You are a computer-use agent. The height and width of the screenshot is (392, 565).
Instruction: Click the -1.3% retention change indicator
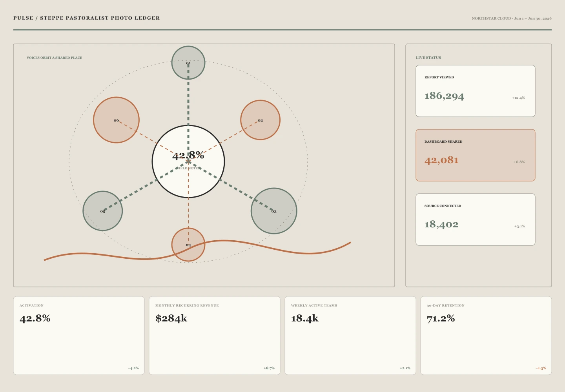click(x=541, y=368)
